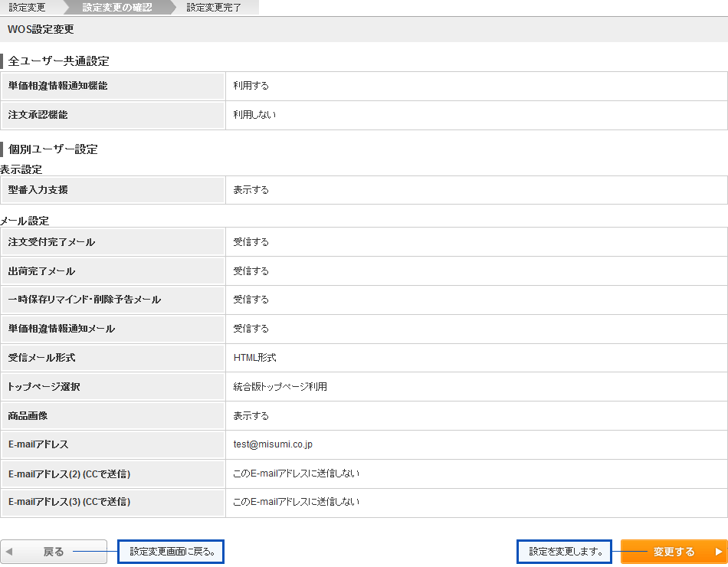Click the 戻る back button
Viewport: 728px width, 567px height.
(54, 552)
